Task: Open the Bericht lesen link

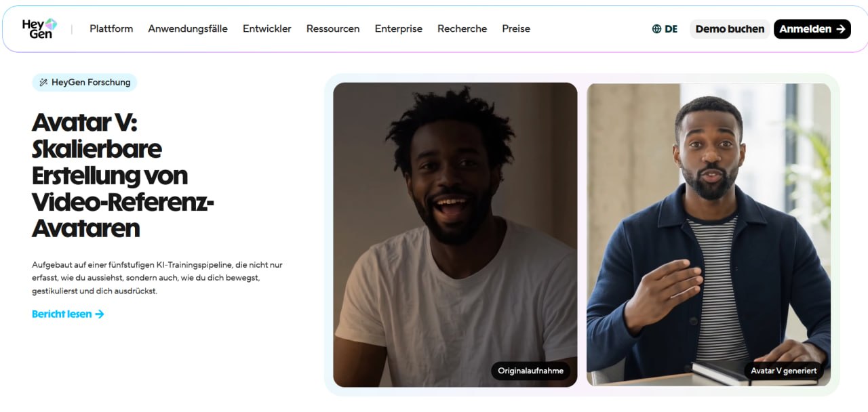Action: click(68, 314)
